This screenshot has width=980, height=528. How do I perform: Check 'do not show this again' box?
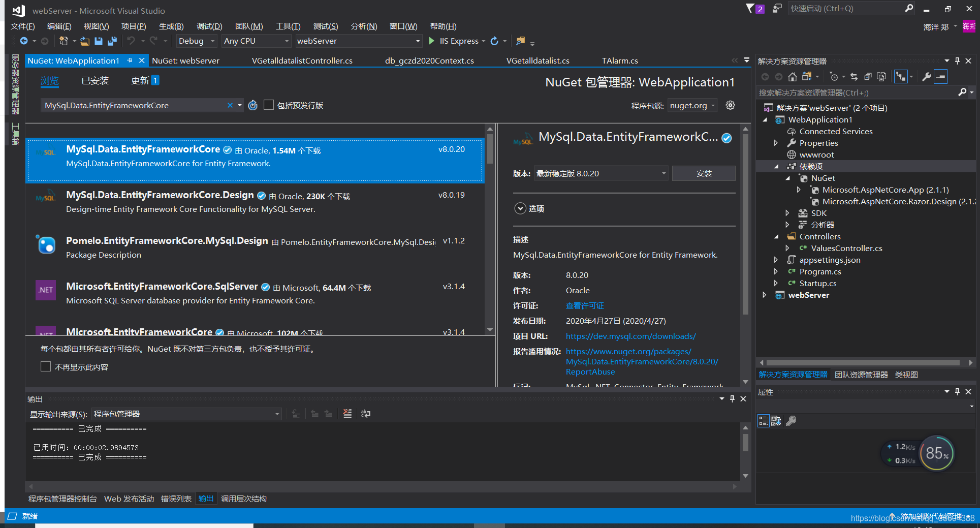tap(46, 367)
